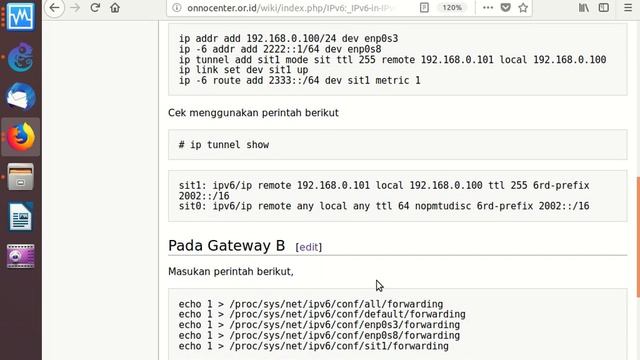Viewport: 640px width, 360px height.
Task: Launch System Monitor from the dock
Action: pyautogui.click(x=20, y=17)
